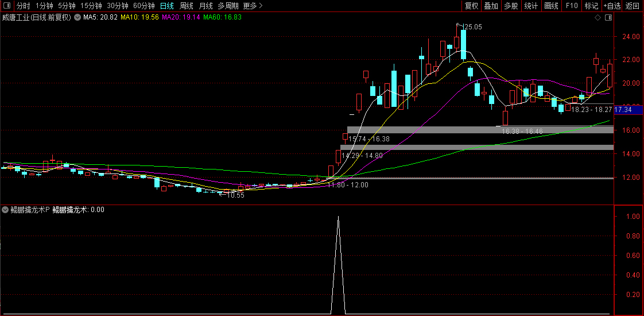
Task: Click the indicator spike peak at 1.00
Action: coord(338,217)
